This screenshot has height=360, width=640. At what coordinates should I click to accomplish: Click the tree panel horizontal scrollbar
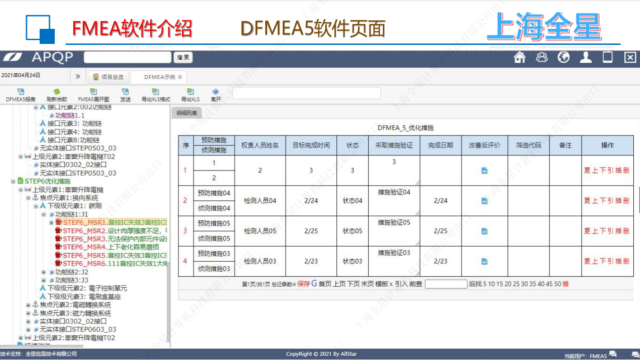pyautogui.click(x=42, y=346)
